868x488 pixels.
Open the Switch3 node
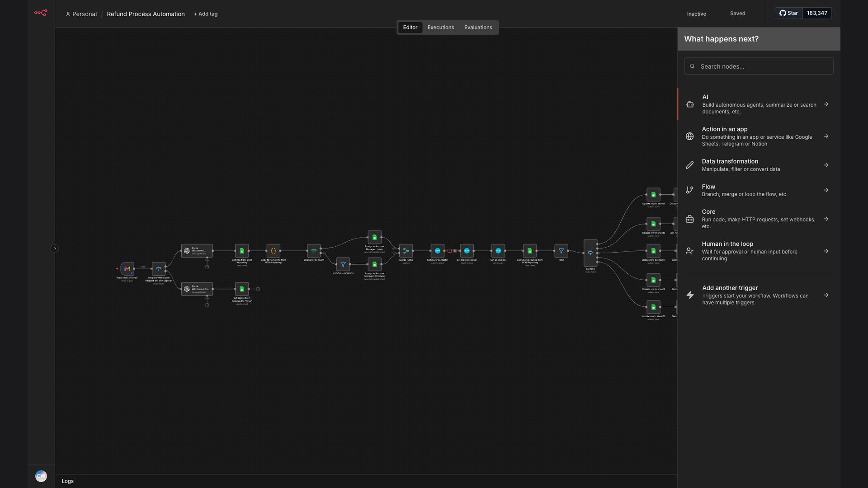(590, 253)
